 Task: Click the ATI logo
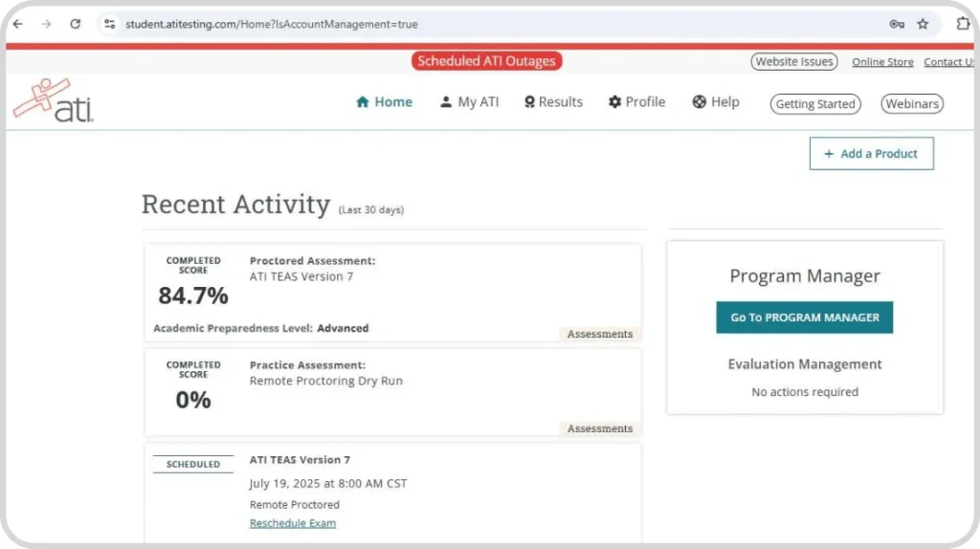click(x=54, y=99)
